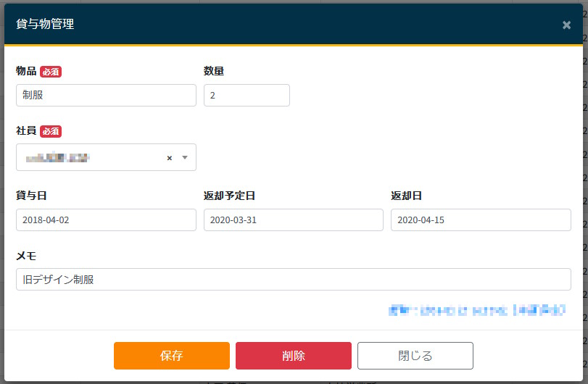Click the 物品 field label
The width and height of the screenshot is (588, 384).
pos(26,71)
